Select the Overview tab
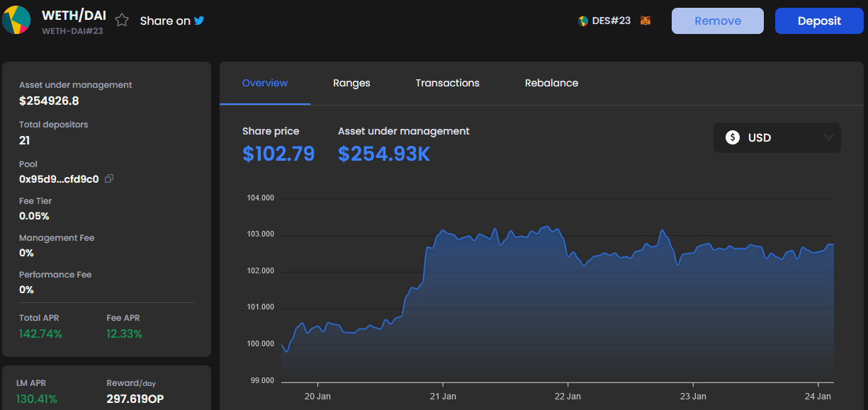 pos(265,83)
